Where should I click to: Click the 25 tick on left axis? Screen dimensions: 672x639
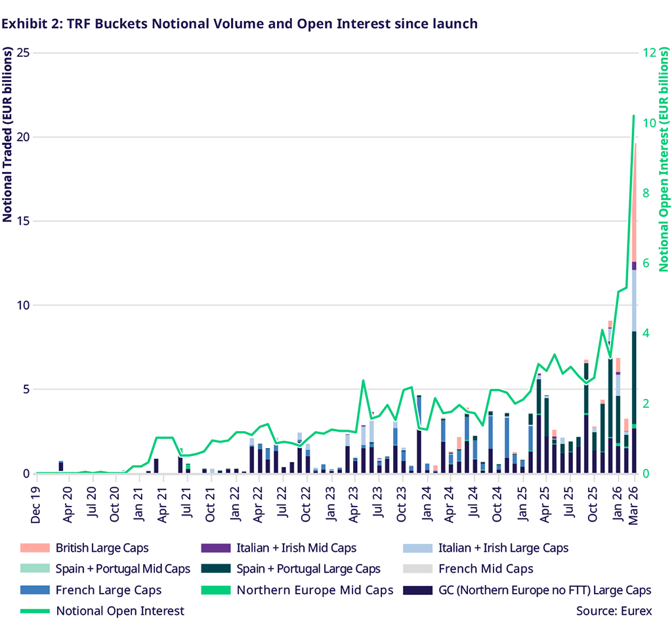tap(22, 52)
